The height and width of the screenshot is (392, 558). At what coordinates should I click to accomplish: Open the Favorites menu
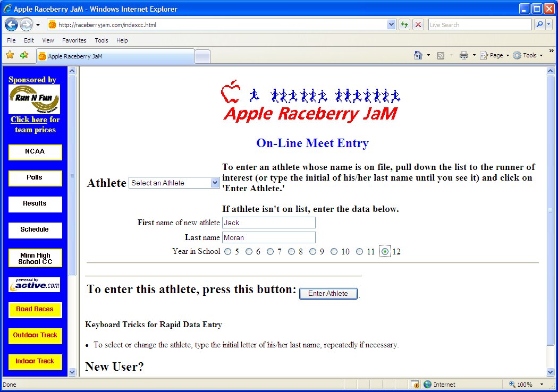click(x=74, y=40)
